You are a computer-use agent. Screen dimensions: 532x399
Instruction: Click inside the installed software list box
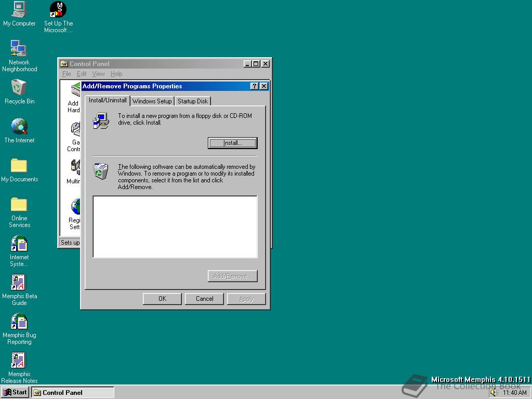tap(175, 227)
